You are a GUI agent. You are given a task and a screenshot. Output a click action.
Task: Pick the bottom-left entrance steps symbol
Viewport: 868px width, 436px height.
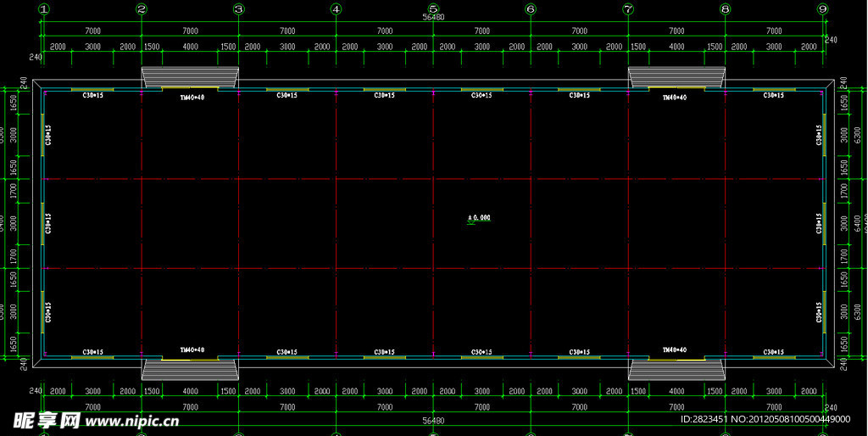click(x=190, y=369)
